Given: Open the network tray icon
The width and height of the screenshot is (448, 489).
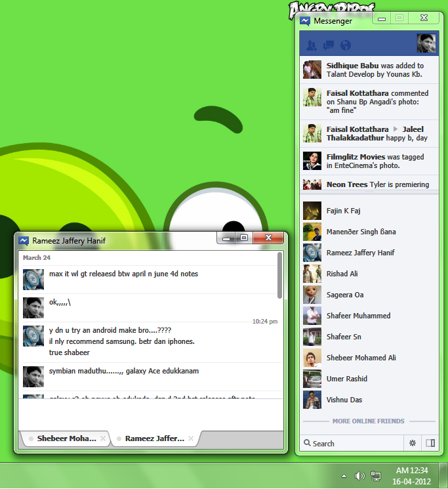Looking at the screenshot, I should click(376, 476).
